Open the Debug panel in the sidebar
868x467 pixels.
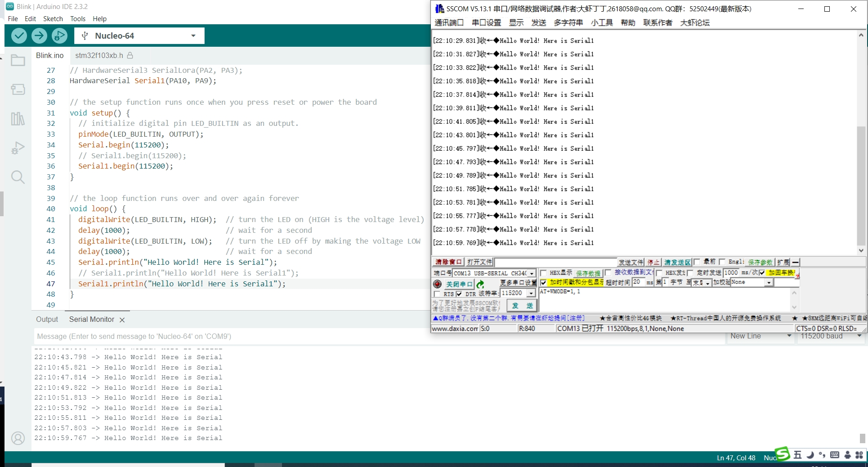point(18,148)
